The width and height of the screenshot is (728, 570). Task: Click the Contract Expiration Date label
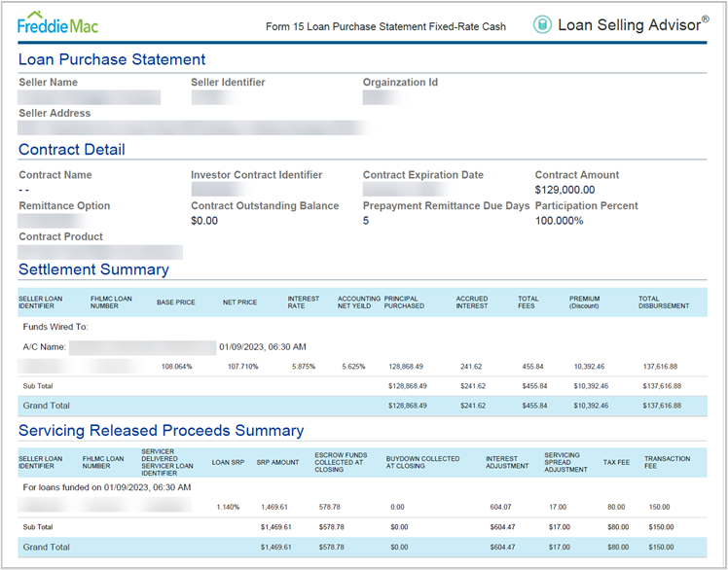tap(423, 175)
